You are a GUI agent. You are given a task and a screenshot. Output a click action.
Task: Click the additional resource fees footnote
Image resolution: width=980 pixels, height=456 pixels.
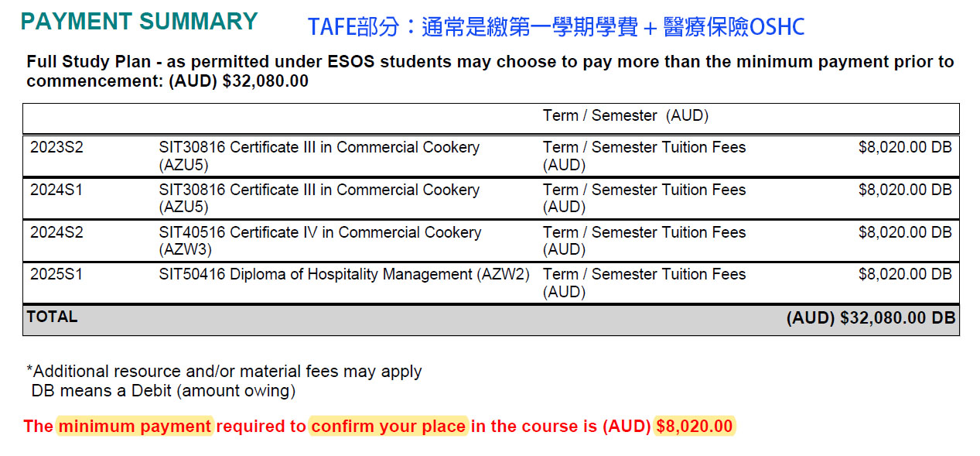click(224, 372)
